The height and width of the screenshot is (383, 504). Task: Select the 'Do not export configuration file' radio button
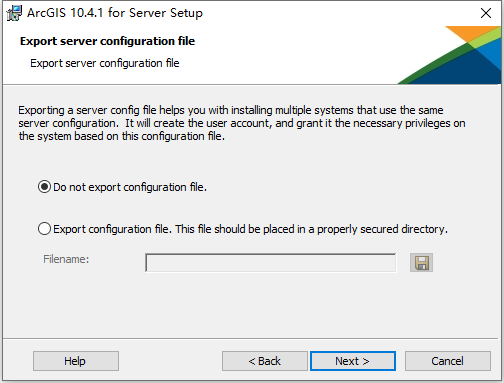tap(44, 187)
